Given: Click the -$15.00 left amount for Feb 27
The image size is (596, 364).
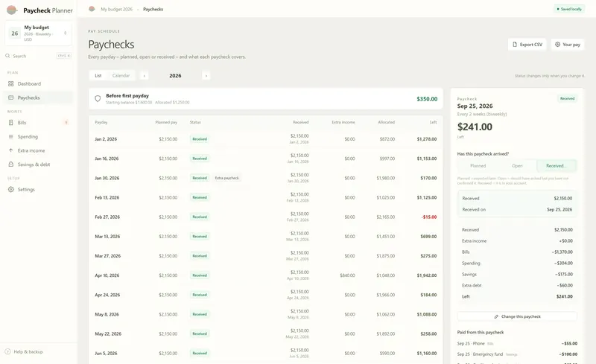Looking at the screenshot, I should pos(429,217).
